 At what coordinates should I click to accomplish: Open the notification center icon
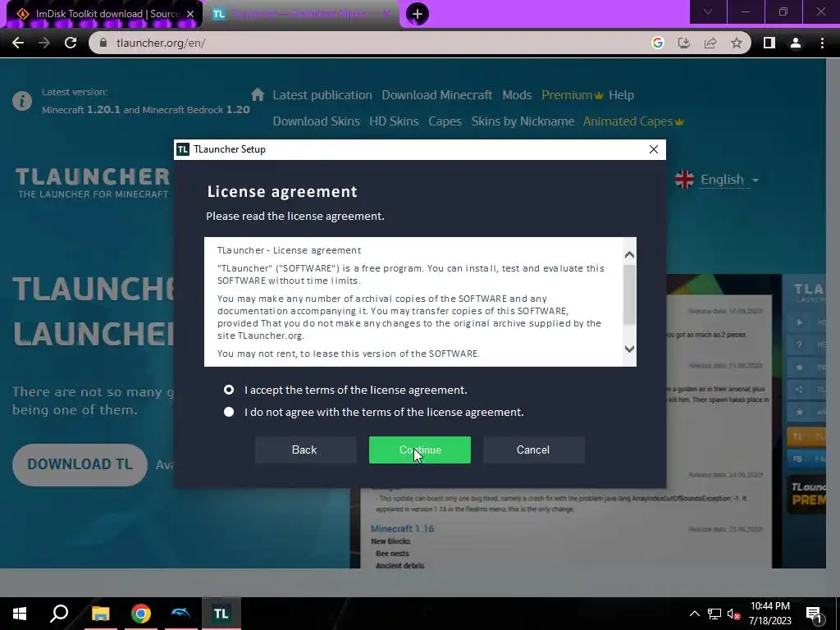pos(814,615)
